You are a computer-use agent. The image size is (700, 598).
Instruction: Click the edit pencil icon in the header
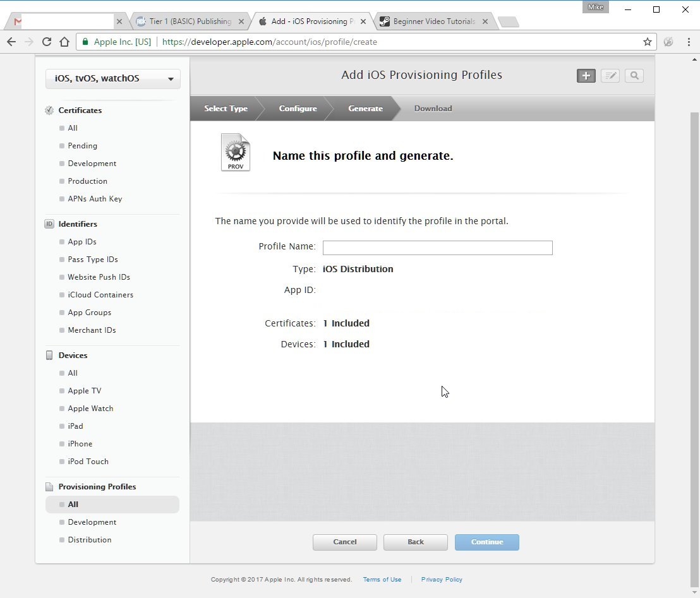tap(610, 76)
